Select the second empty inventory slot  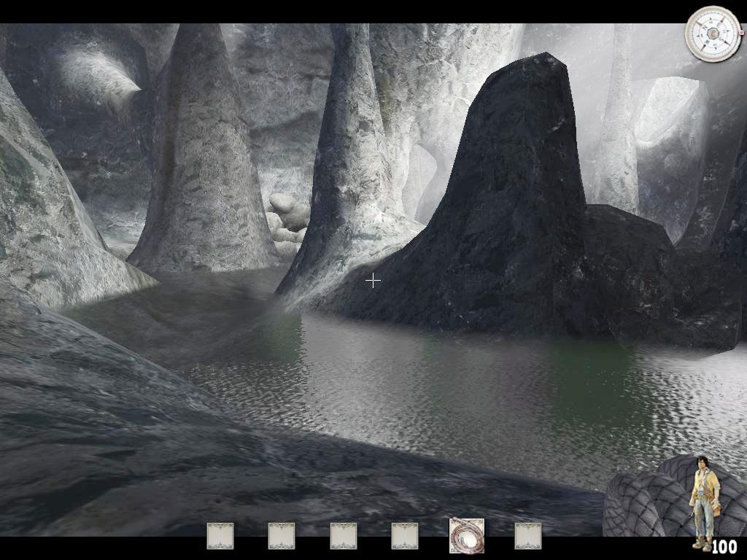282,536
